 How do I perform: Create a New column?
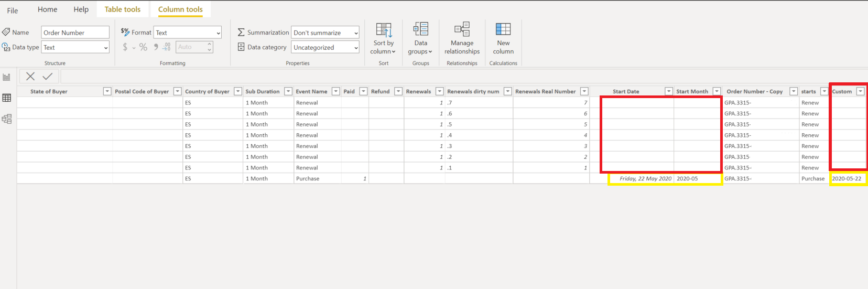tap(503, 38)
